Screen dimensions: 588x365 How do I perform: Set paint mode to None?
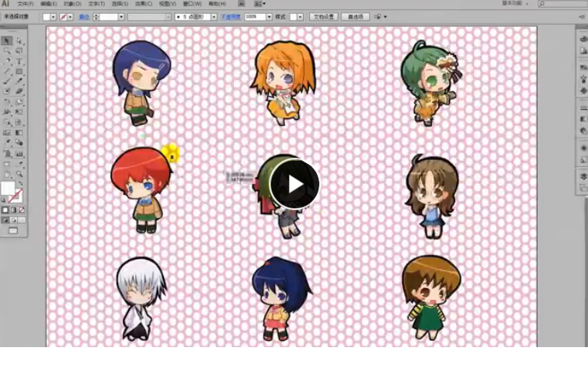tap(22, 210)
